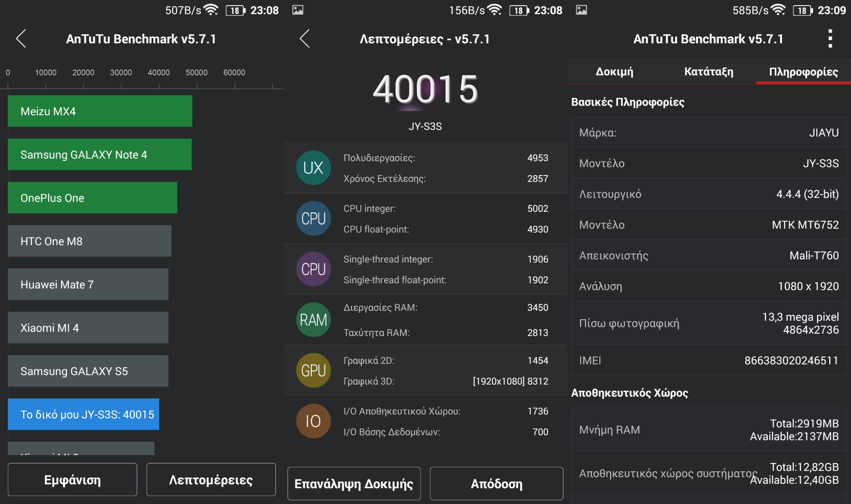Image resolution: width=851 pixels, height=504 pixels.
Task: Select the Xiaomi MI 4 bar
Action: click(88, 328)
